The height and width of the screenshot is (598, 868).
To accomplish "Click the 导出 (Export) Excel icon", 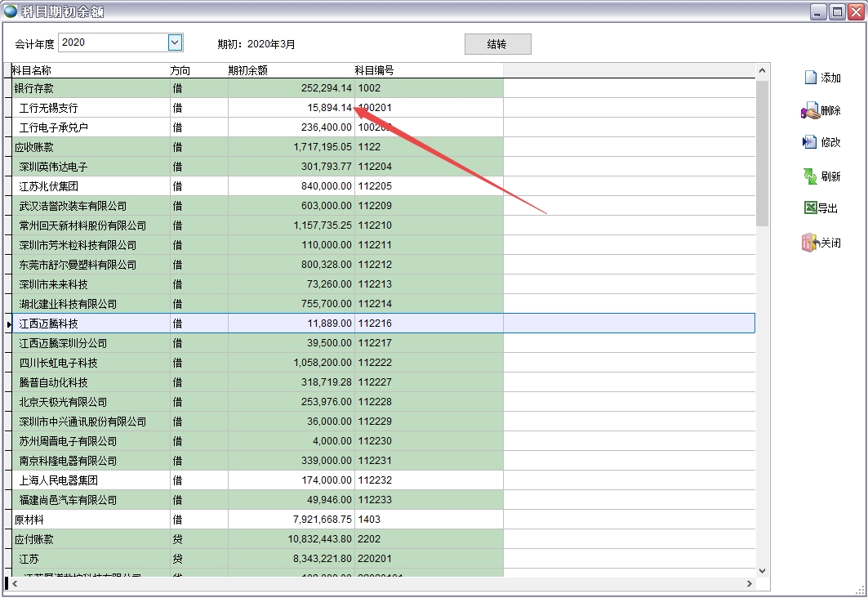I will point(810,208).
